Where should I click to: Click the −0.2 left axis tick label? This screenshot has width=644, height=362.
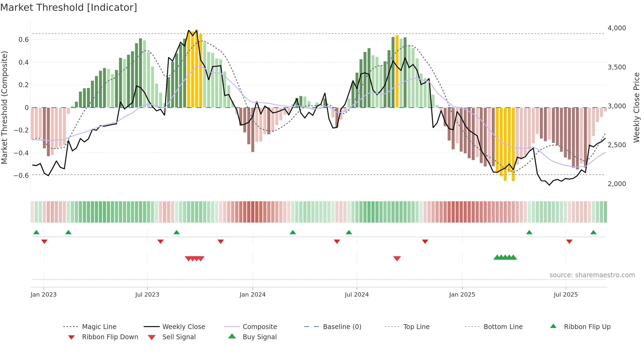[21, 130]
